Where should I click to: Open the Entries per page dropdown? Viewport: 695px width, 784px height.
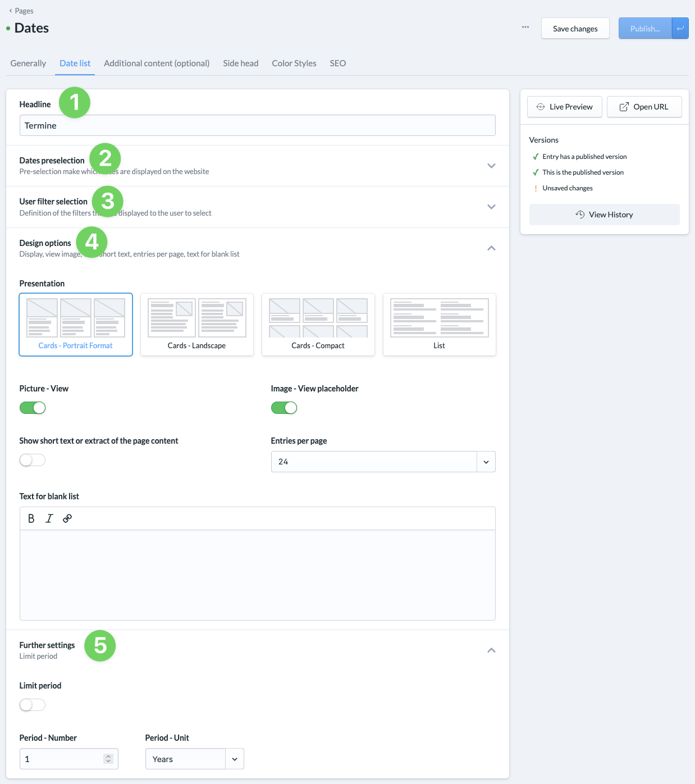point(383,462)
